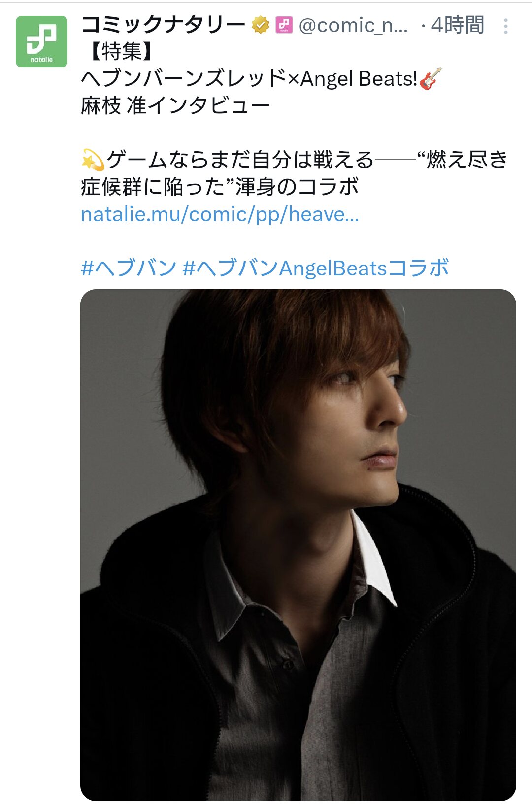The height and width of the screenshot is (805, 532).
Task: Open the green natalie profile avatar
Action: 41,41
